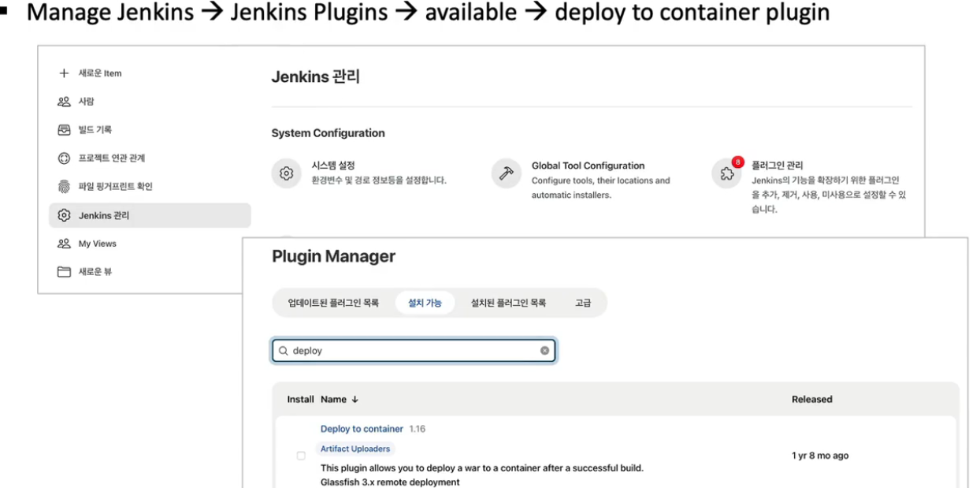
Task: Click the gear icon beside Jenkins 관리 in sidebar
Action: click(64, 215)
